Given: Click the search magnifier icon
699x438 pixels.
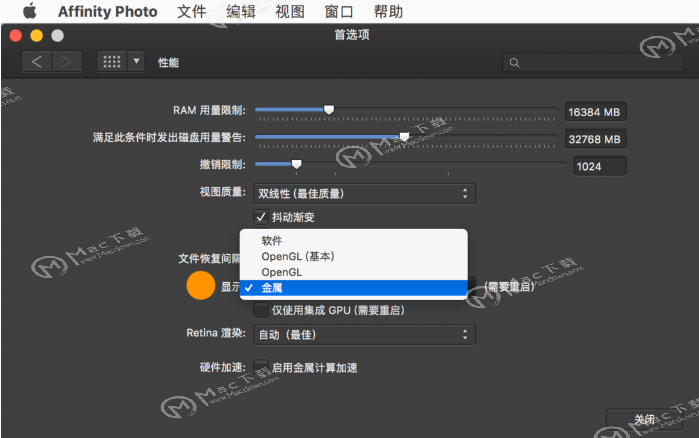Looking at the screenshot, I should click(514, 63).
